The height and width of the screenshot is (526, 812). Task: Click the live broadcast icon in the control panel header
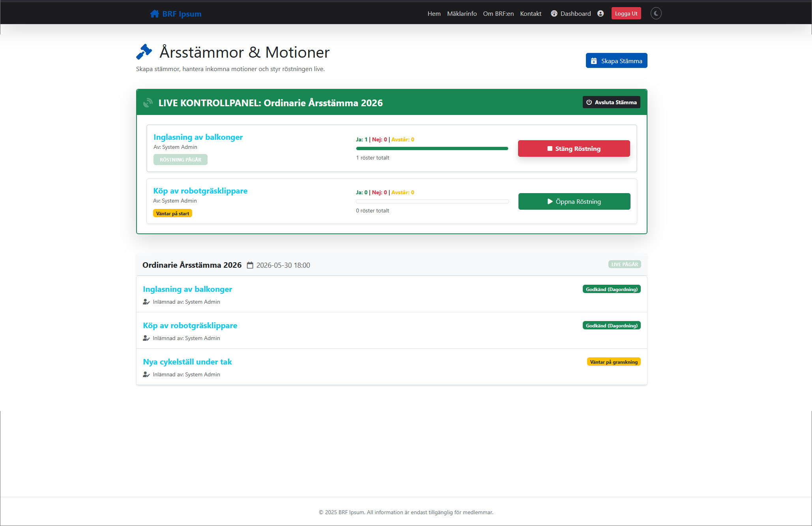point(148,103)
